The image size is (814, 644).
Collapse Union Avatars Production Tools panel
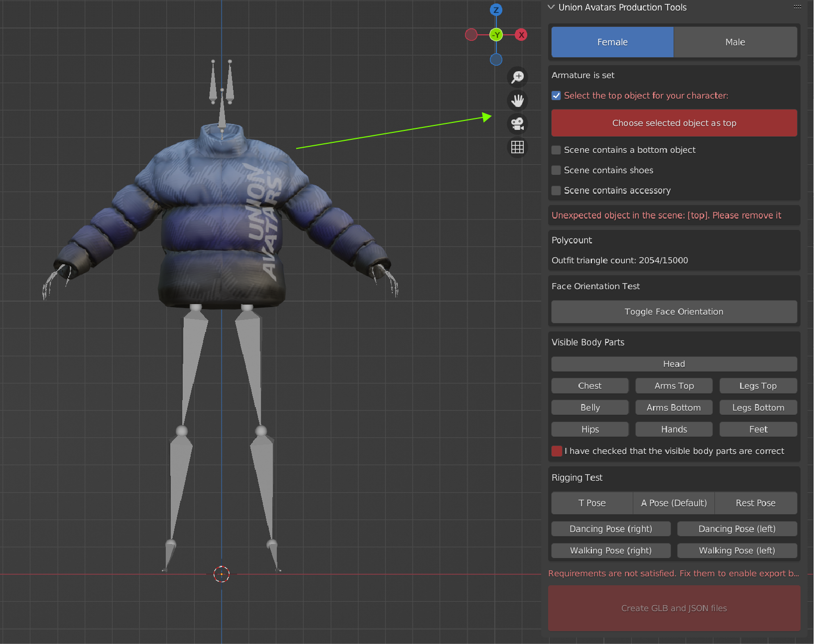[551, 7]
